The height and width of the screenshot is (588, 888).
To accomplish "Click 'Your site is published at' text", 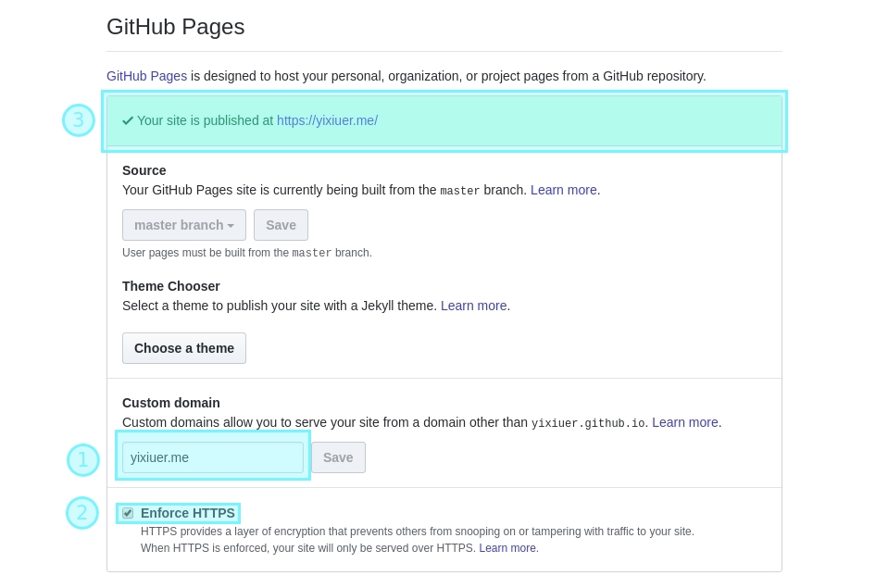I will (x=206, y=120).
